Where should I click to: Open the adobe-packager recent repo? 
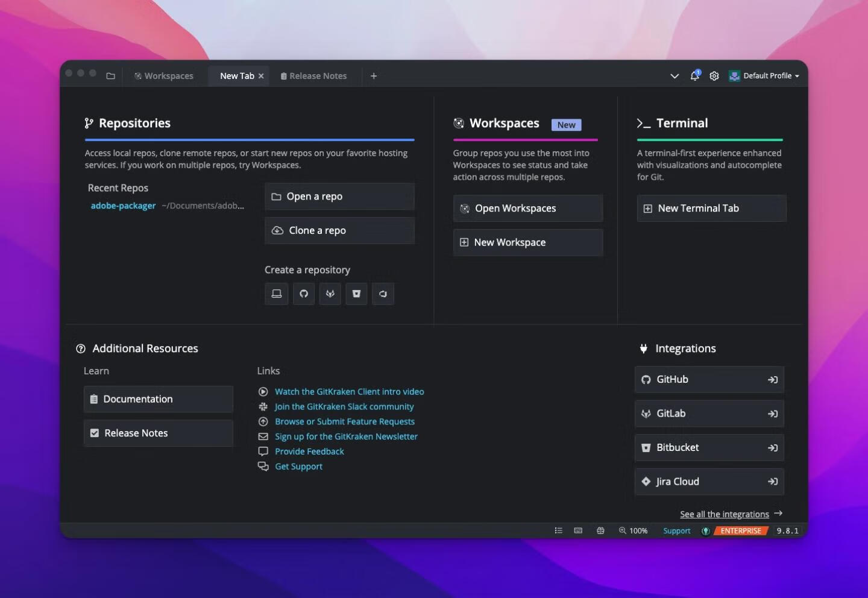(x=123, y=206)
